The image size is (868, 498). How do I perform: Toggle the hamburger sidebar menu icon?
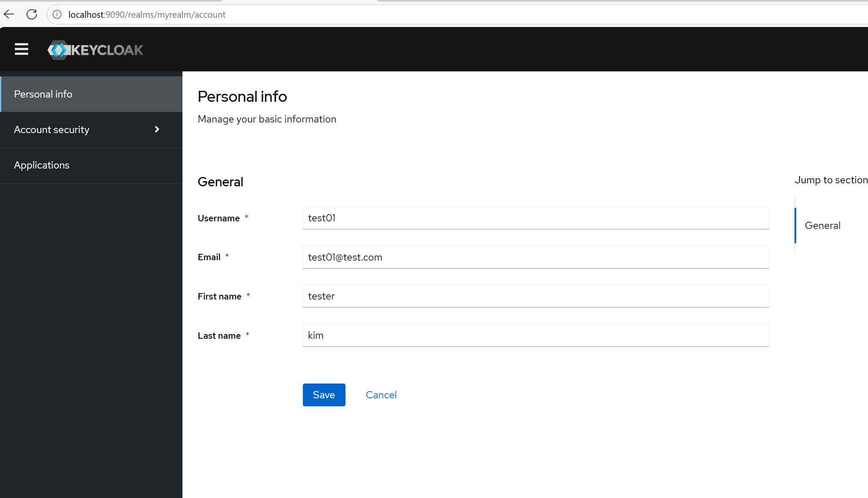pos(22,49)
